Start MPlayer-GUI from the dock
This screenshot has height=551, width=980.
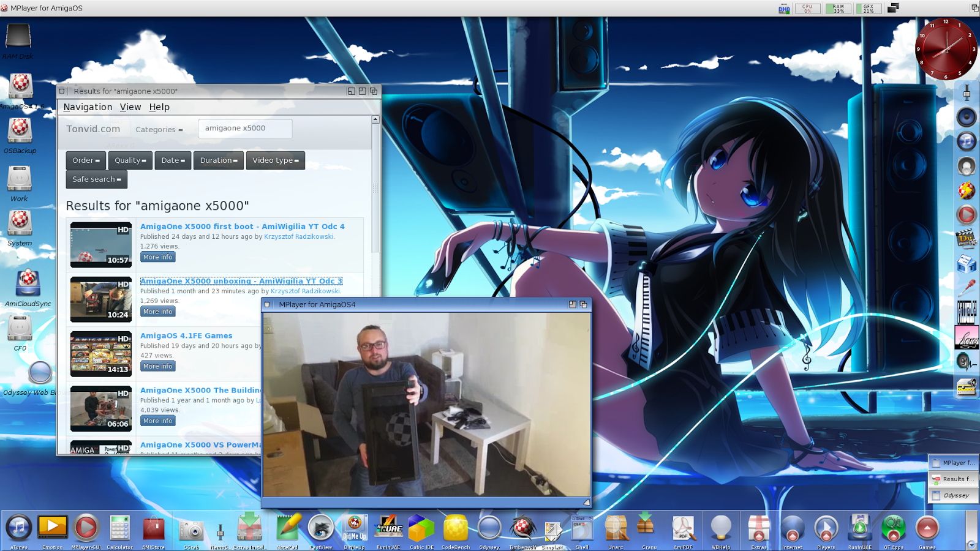pos(86,528)
